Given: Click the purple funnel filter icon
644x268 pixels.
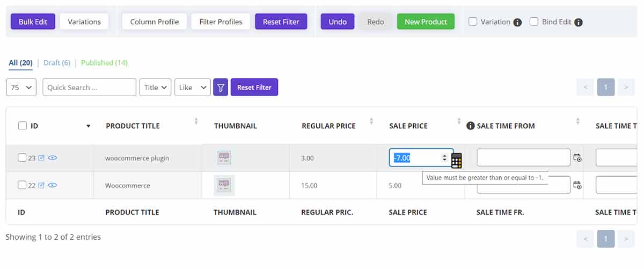Looking at the screenshot, I should (x=221, y=88).
